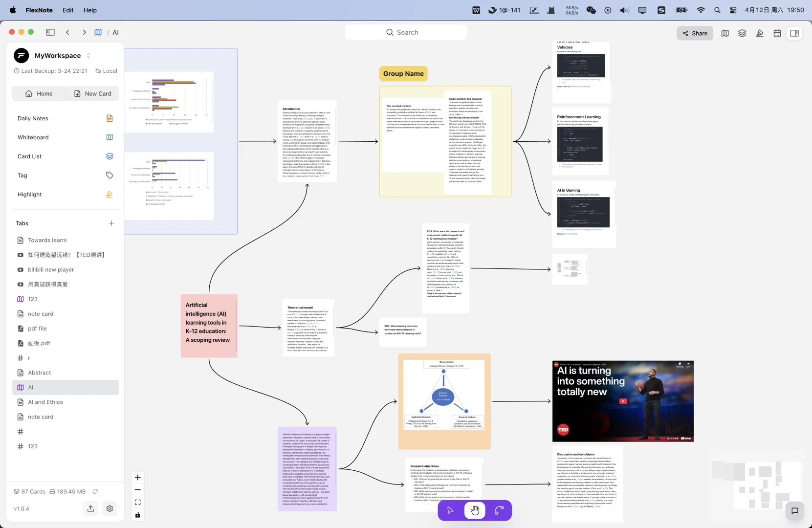Open the Edit menu
Image resolution: width=812 pixels, height=528 pixels.
coord(68,10)
